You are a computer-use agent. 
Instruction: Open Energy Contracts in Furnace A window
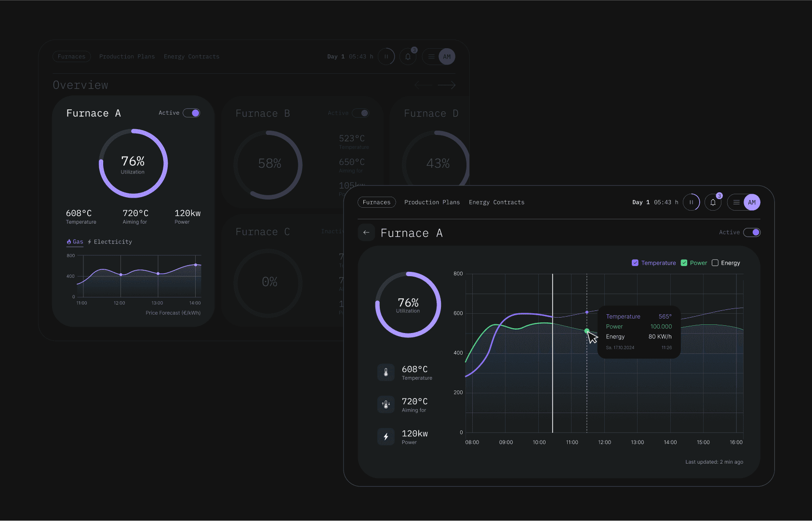coord(496,202)
